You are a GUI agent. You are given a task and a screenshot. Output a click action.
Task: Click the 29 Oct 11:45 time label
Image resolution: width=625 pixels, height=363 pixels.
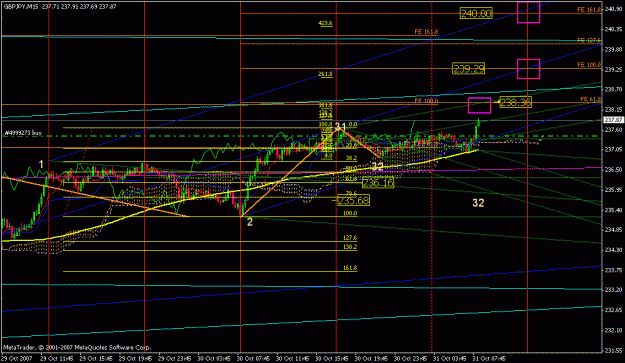pyautogui.click(x=57, y=358)
